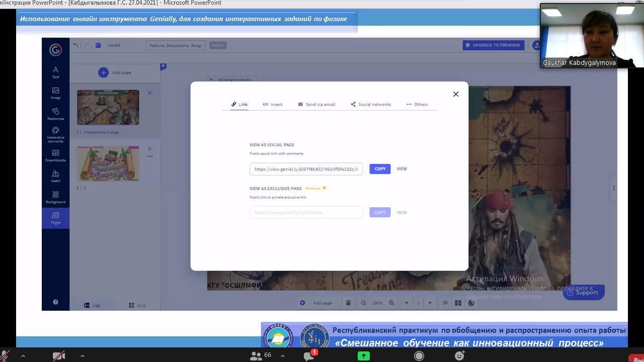Image resolution: width=644 pixels, height=362 pixels.
Task: Click Zoom share screen button
Action: (363, 356)
